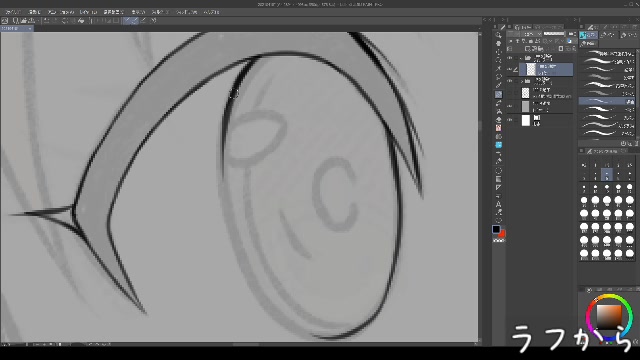This screenshot has width=640, height=360.
Task: Select the topmost brush in sub tool list
Action: [607, 53]
